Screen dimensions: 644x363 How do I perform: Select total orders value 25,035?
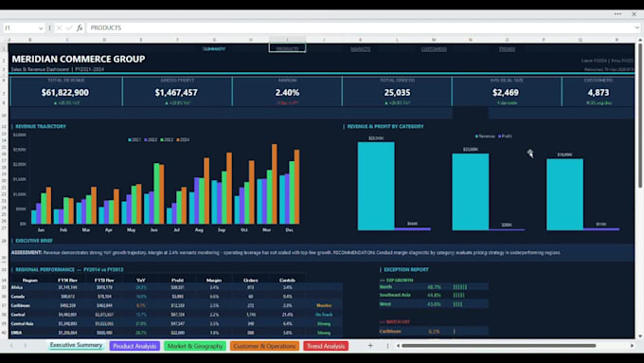point(397,93)
